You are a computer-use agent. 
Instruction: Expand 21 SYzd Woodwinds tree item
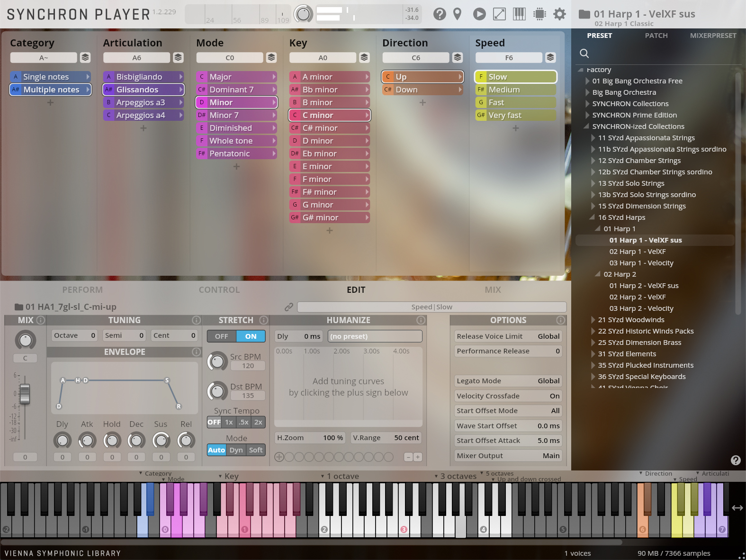click(x=593, y=320)
